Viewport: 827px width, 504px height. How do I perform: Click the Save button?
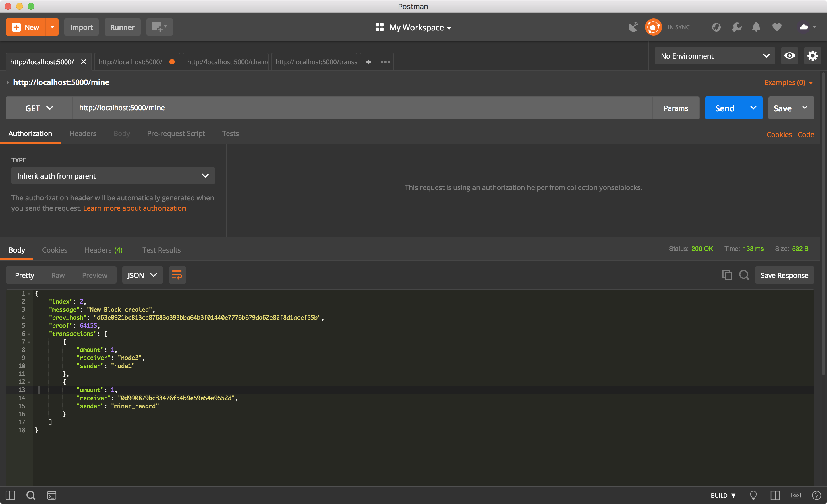(x=782, y=108)
